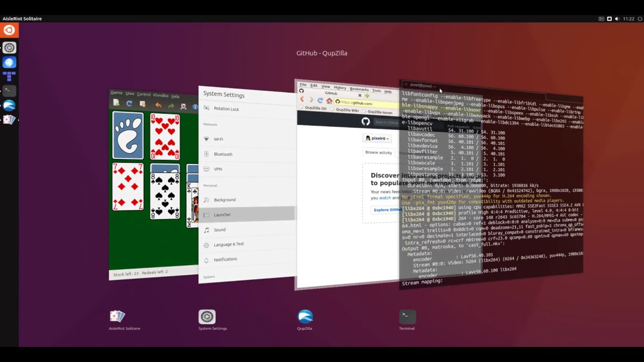Open the Klondike menu in Solitaire
The width and height of the screenshot is (644, 362).
click(161, 95)
